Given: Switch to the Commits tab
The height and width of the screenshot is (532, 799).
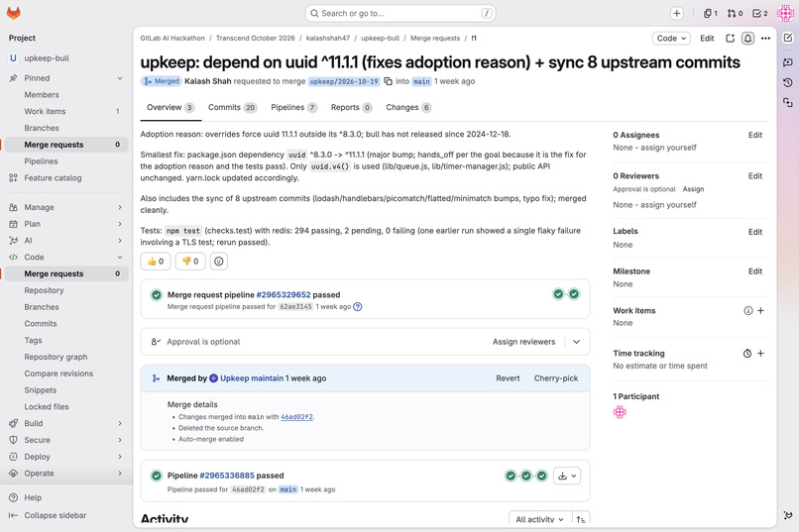Looking at the screenshot, I should [232, 107].
